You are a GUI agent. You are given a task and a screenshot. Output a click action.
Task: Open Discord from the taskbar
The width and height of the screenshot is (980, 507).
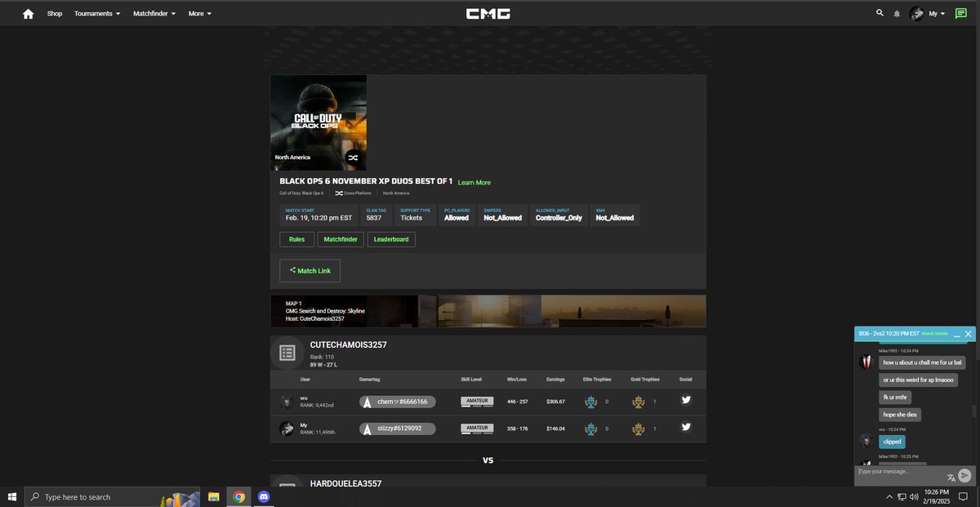264,496
